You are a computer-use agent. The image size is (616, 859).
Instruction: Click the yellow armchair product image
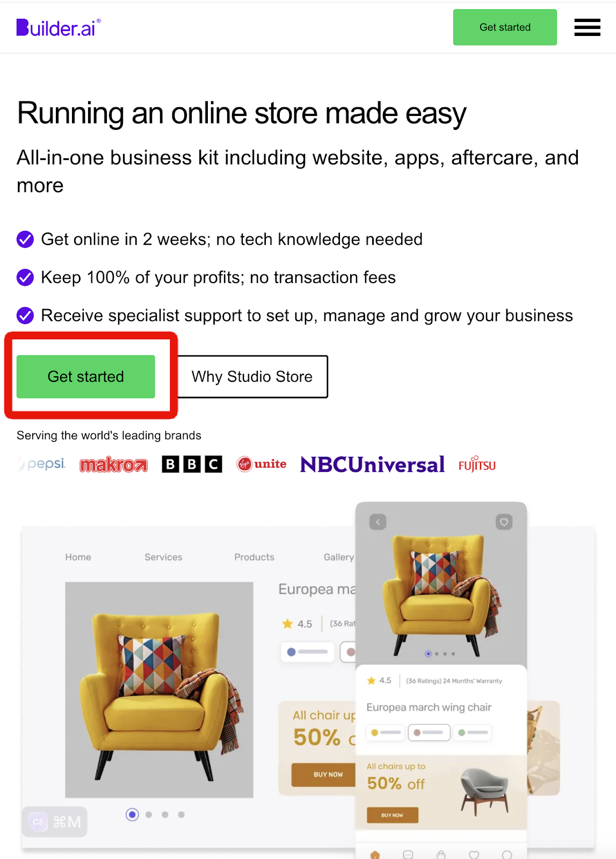tap(159, 690)
